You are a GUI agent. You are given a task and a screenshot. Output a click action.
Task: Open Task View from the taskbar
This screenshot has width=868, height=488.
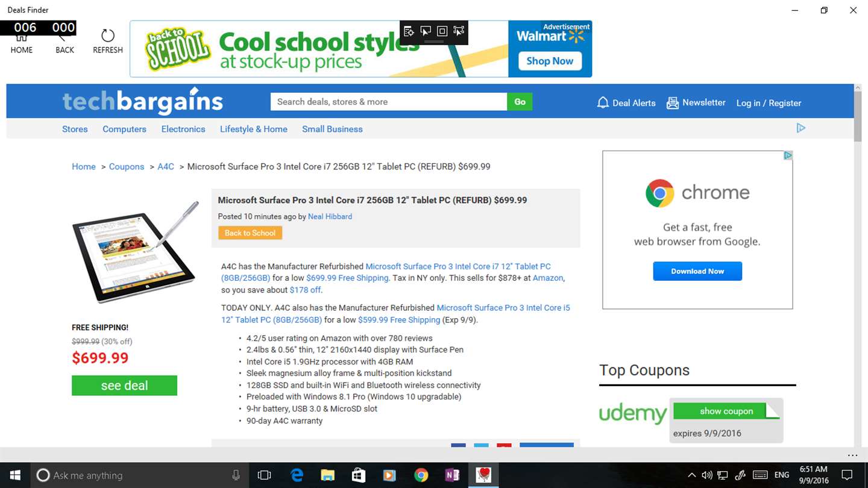(264, 475)
